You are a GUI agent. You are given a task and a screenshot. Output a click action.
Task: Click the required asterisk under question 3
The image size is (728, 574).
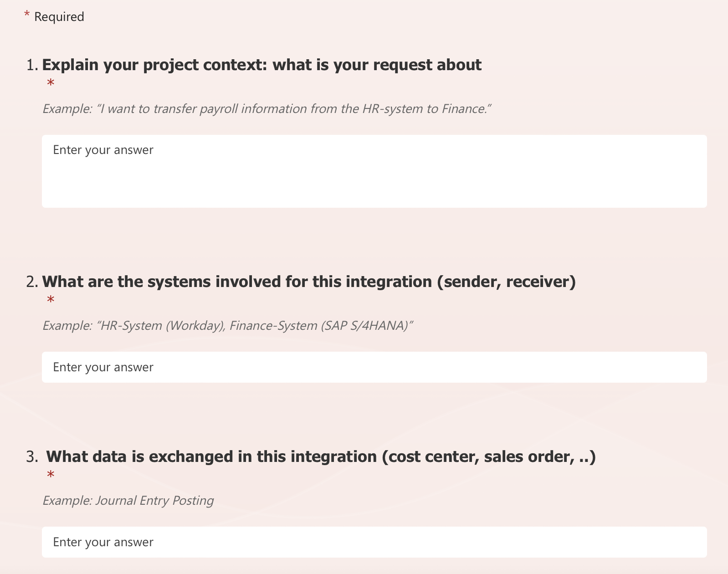coord(51,475)
